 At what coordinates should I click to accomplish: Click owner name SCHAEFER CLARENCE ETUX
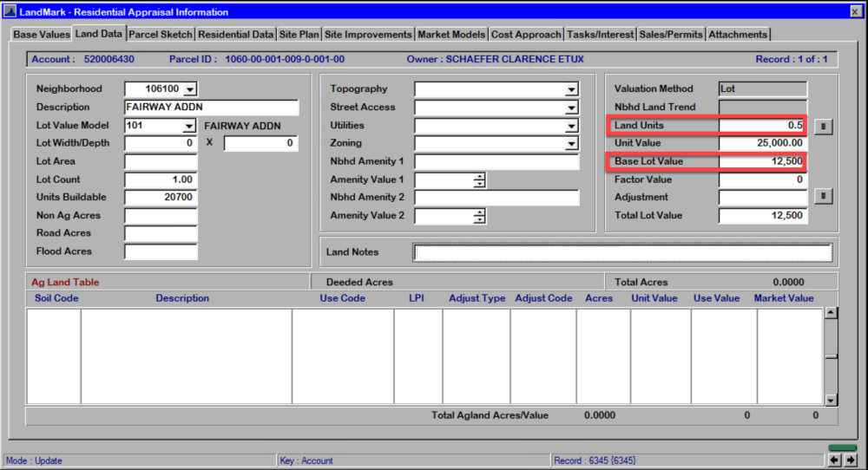point(514,59)
